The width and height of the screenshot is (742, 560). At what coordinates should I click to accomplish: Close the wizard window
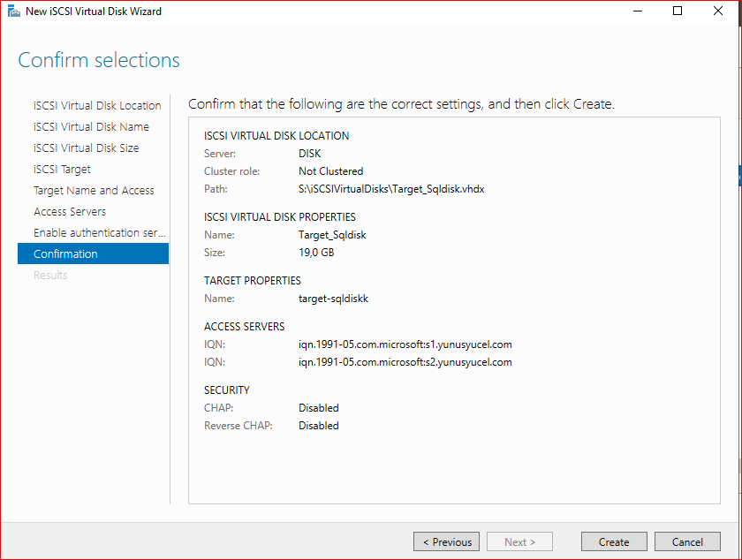click(718, 11)
